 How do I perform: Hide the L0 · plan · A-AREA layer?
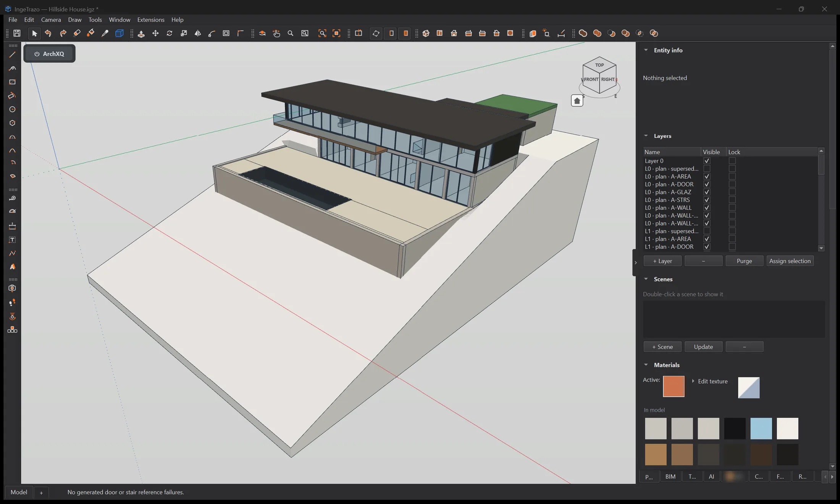(x=707, y=177)
